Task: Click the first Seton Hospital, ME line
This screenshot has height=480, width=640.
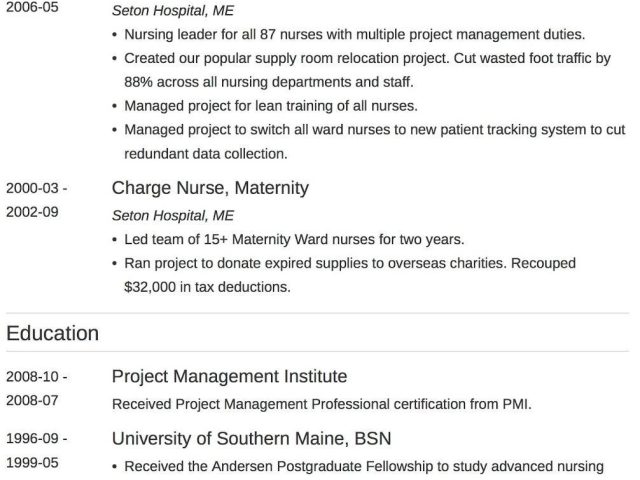Action: pos(173,12)
